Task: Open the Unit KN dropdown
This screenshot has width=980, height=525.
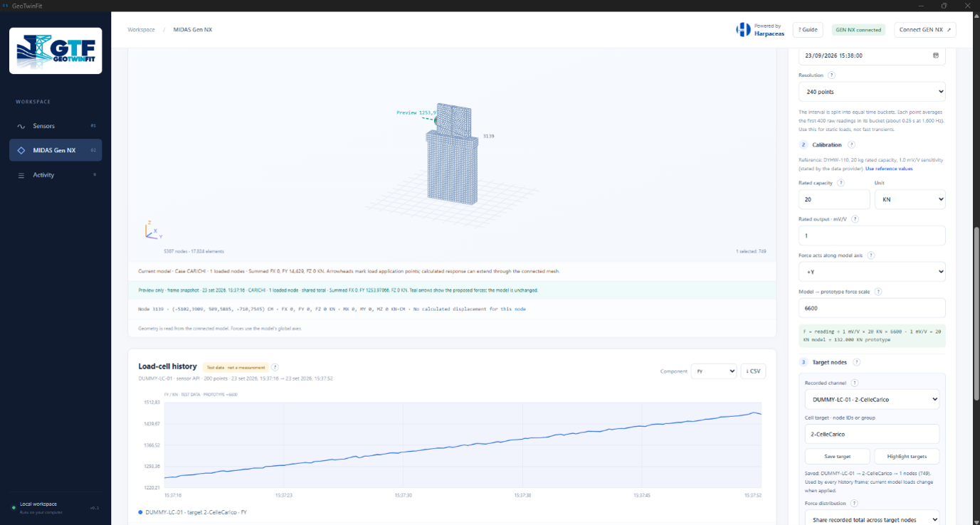Action: tap(910, 199)
